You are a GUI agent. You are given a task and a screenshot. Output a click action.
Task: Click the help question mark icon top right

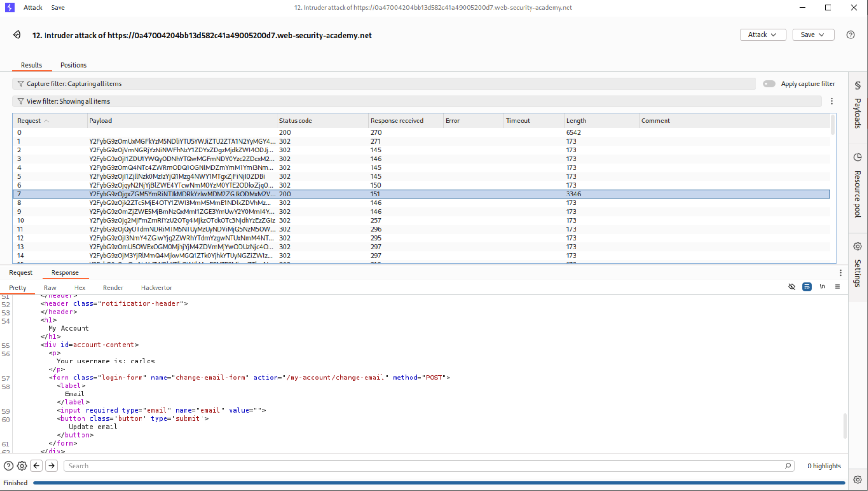pos(851,35)
